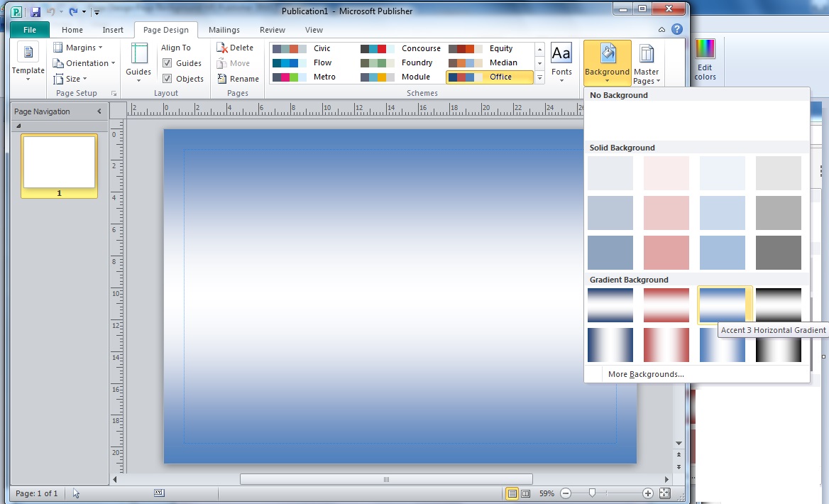Open the Margins dropdown
The image size is (829, 504).
point(78,47)
